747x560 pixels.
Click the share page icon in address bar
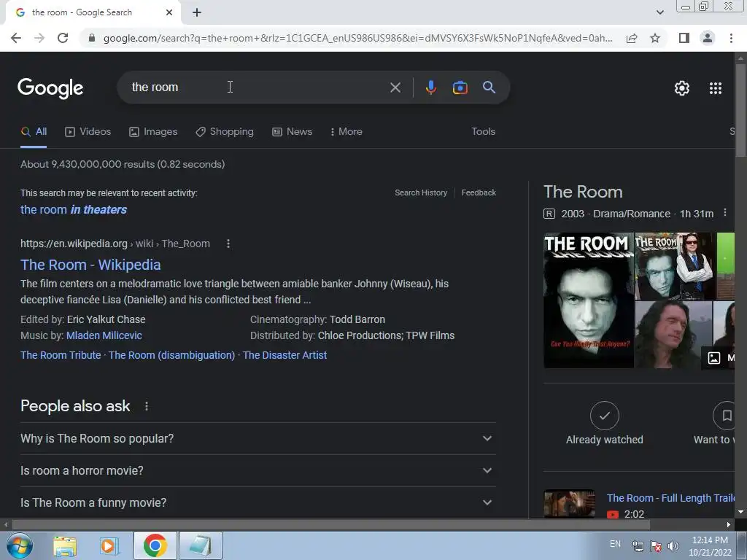point(632,38)
